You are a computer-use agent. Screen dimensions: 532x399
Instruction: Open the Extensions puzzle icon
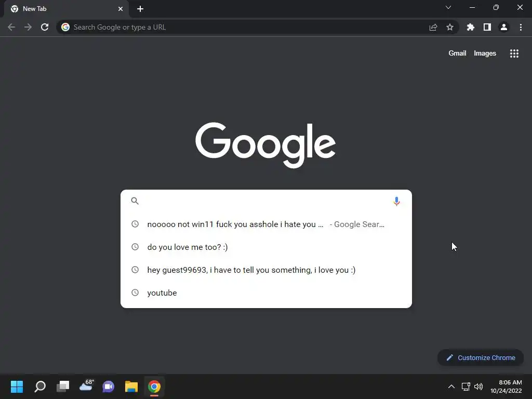point(471,27)
